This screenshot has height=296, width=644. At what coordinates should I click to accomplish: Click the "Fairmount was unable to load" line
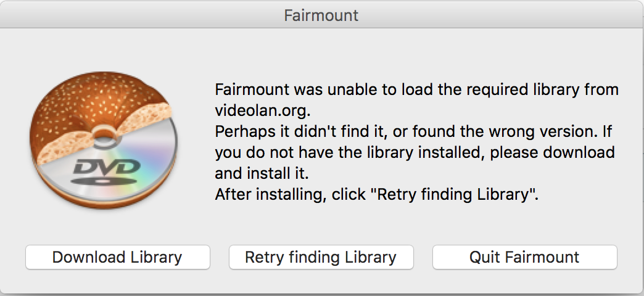(x=416, y=90)
